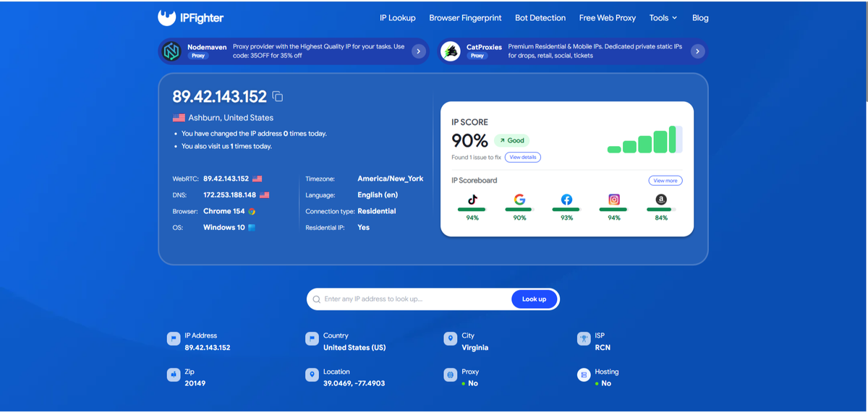Click the Hosting server icon
Image resolution: width=868 pixels, height=418 pixels.
click(x=583, y=375)
